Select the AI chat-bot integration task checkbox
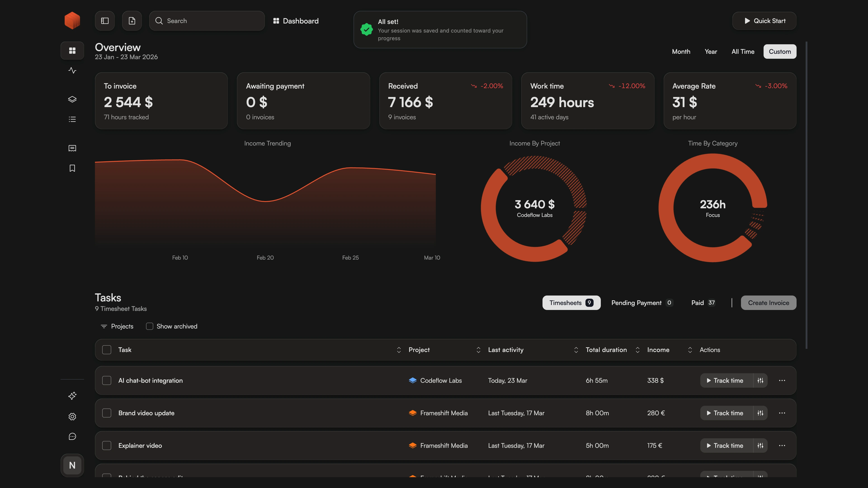Screen dimensions: 868x488 tap(106, 380)
